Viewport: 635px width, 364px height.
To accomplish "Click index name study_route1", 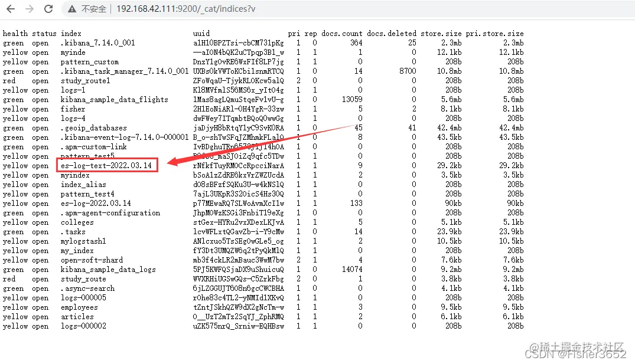I will [x=86, y=80].
